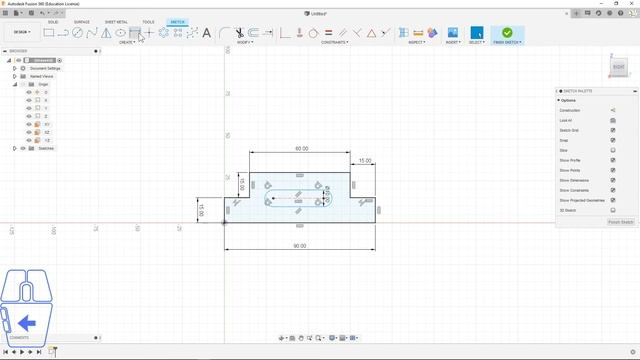This screenshot has width=640, height=360.
Task: Click the Pan hand icon
Action: pos(301,338)
